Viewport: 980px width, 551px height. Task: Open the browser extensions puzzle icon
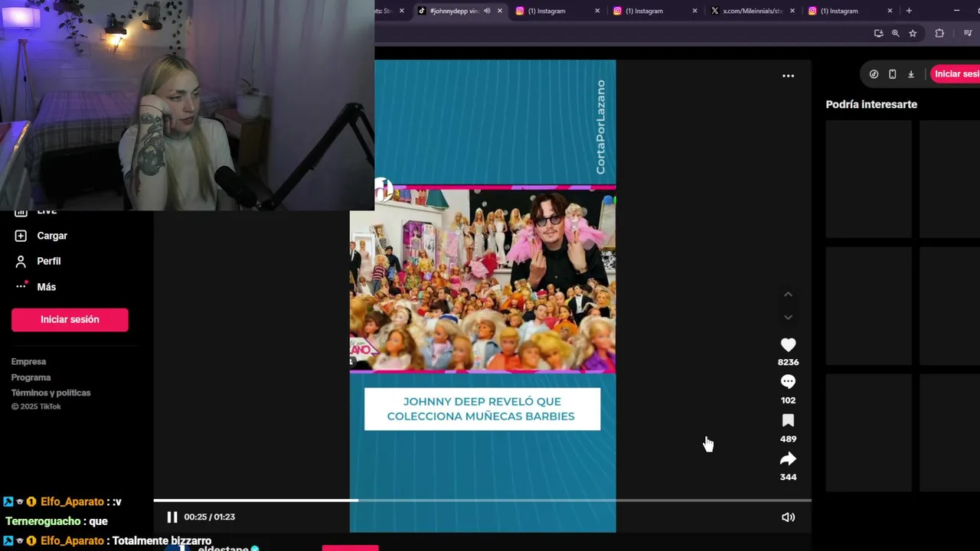click(x=939, y=33)
